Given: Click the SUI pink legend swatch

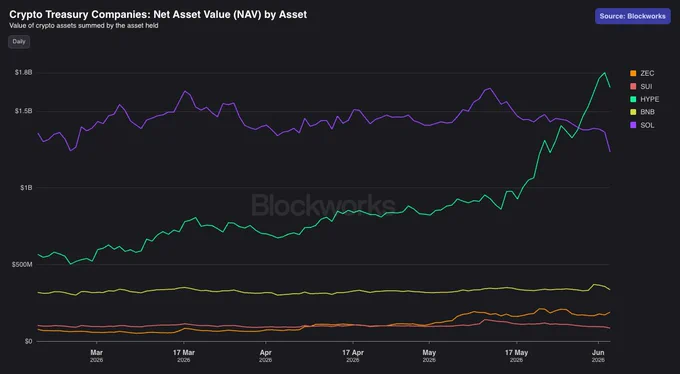Looking at the screenshot, I should pyautogui.click(x=633, y=86).
